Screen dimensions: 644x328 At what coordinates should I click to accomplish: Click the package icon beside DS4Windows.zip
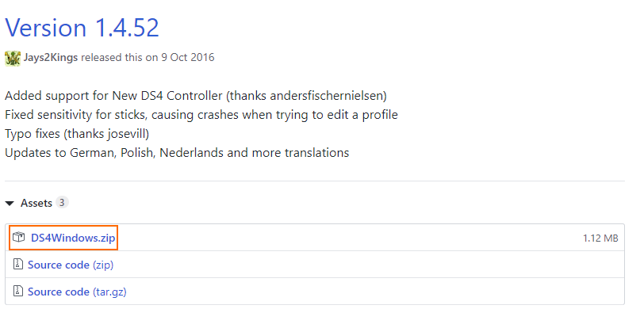coord(18,237)
